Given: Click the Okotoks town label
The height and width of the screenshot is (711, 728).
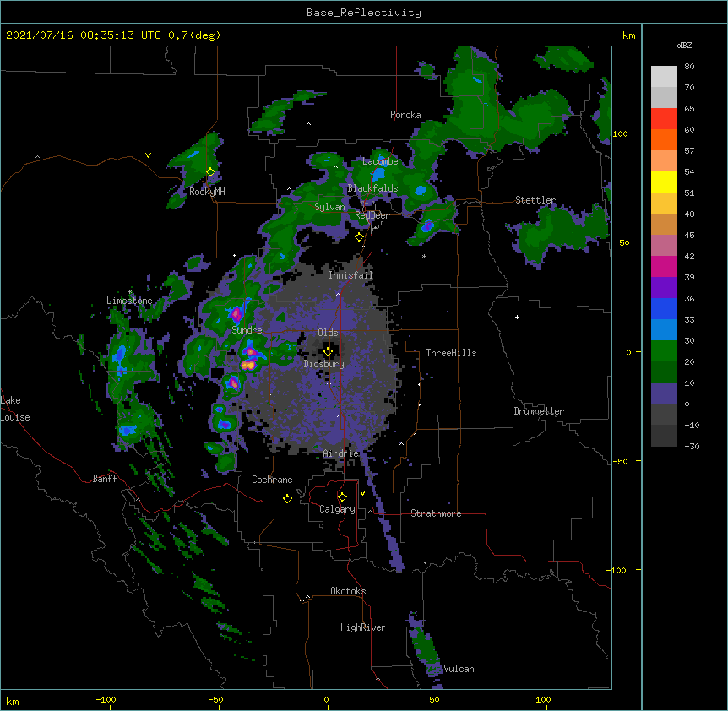Looking at the screenshot, I should click(x=348, y=591).
